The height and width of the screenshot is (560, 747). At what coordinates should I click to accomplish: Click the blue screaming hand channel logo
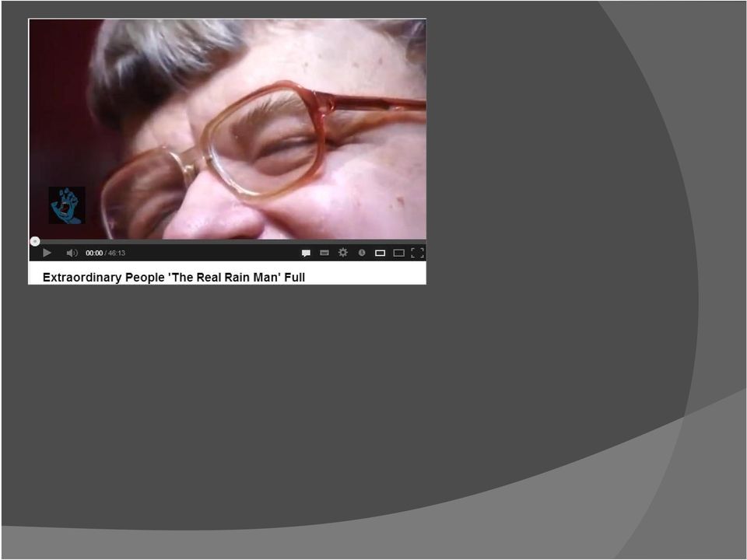(x=67, y=205)
